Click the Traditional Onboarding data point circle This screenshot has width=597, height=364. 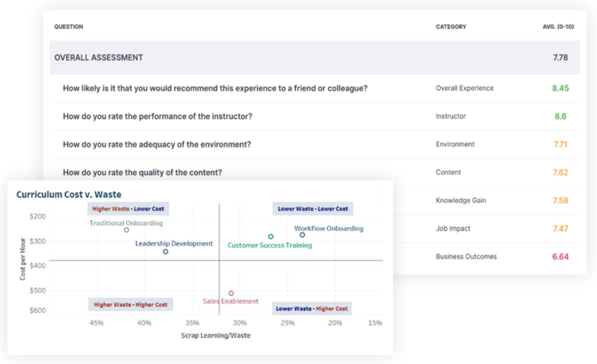pos(127,230)
